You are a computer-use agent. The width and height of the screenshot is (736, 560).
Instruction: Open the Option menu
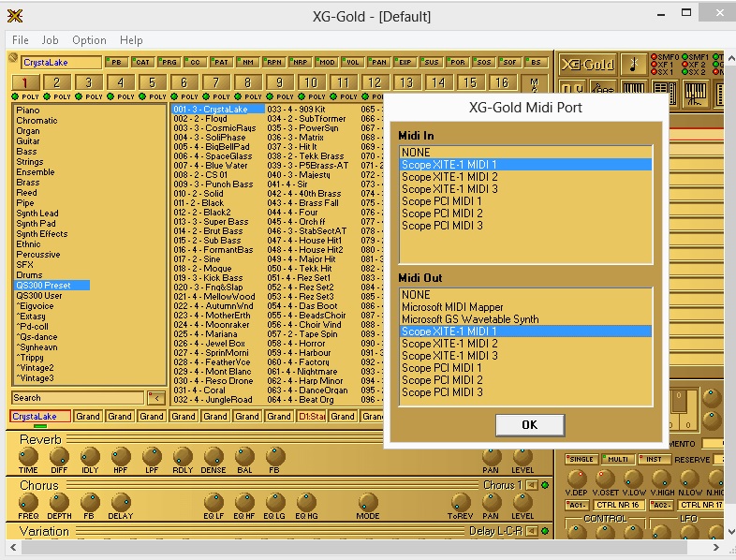pyautogui.click(x=89, y=40)
